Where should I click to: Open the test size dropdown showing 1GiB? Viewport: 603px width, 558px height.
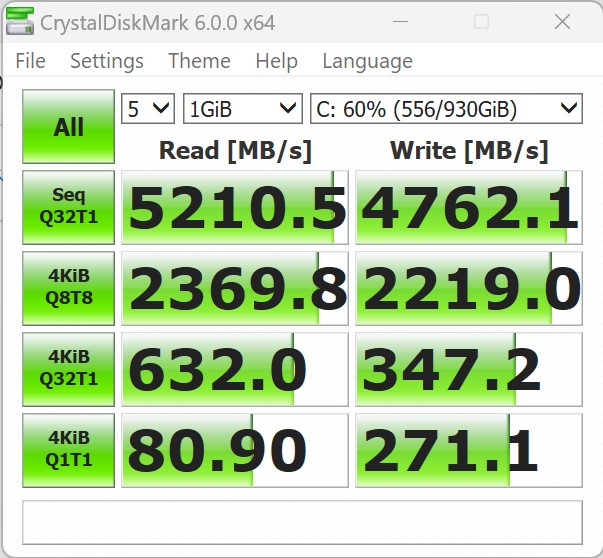point(243,108)
